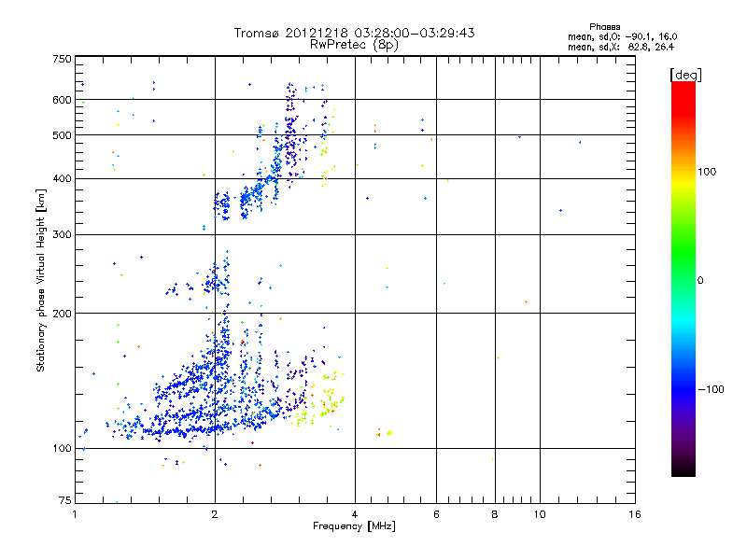747x560 pixels.
Task: Select the 'RwPretec (8p)' subtitle text
Action: coord(354,45)
